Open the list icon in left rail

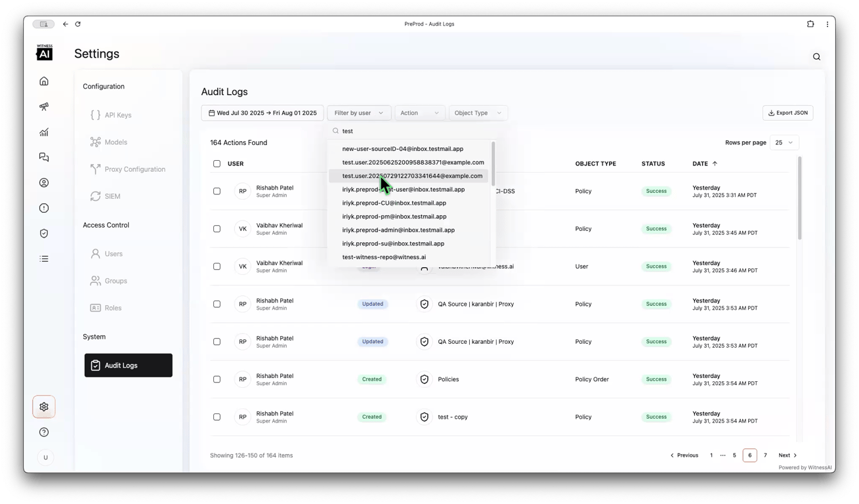(x=44, y=259)
